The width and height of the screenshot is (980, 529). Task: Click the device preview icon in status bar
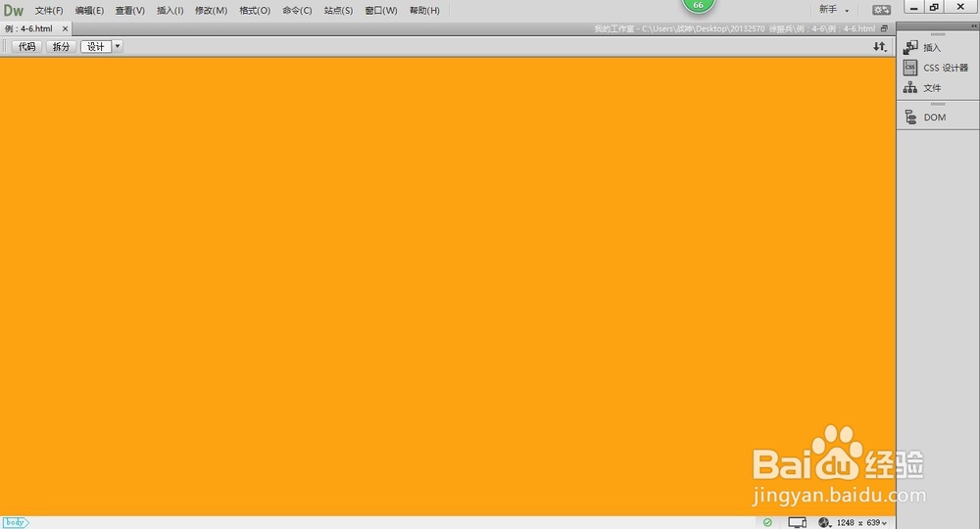tap(797, 522)
